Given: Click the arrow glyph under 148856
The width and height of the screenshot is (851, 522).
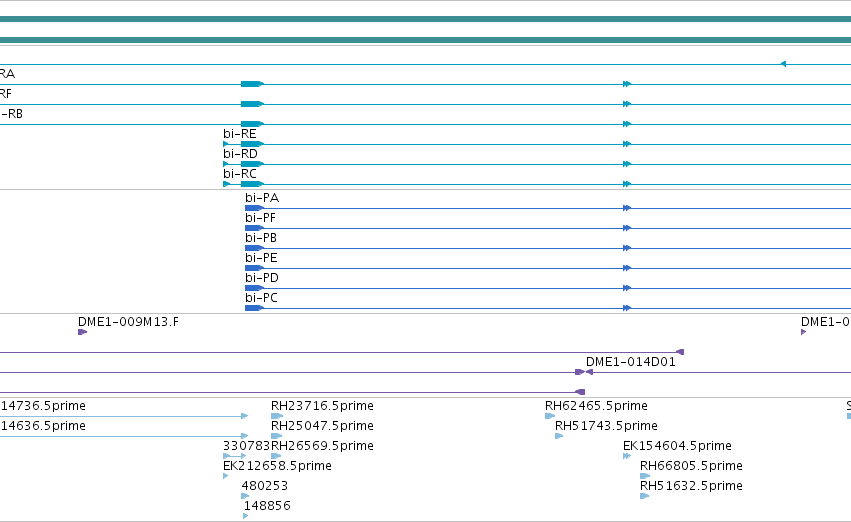Looking at the screenshot, I should point(246,516).
